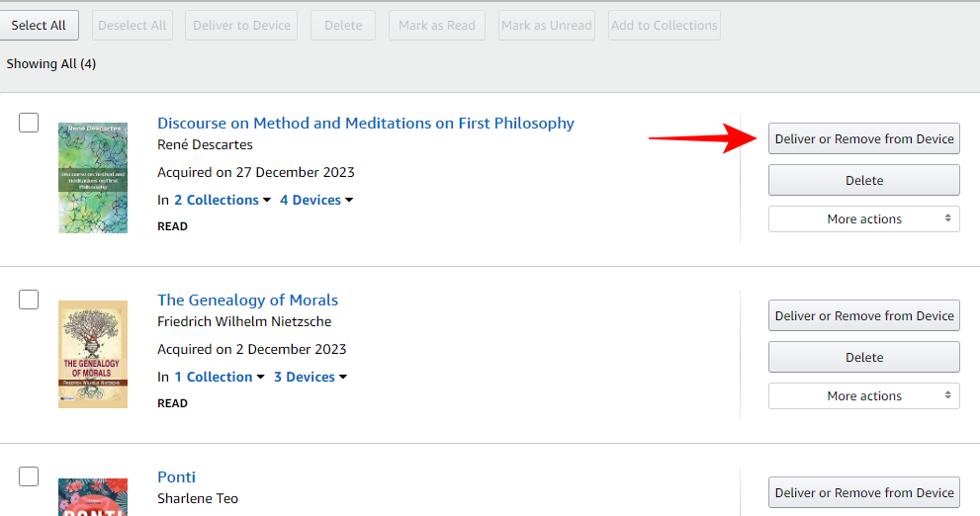Open the Discourse on Method book cover

click(93, 178)
